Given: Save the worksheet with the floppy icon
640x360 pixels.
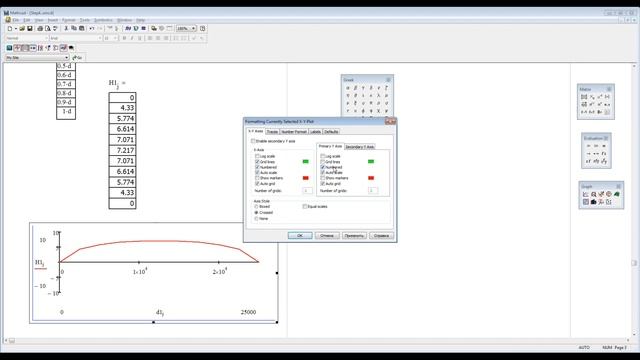Looking at the screenshot, I should [29, 29].
